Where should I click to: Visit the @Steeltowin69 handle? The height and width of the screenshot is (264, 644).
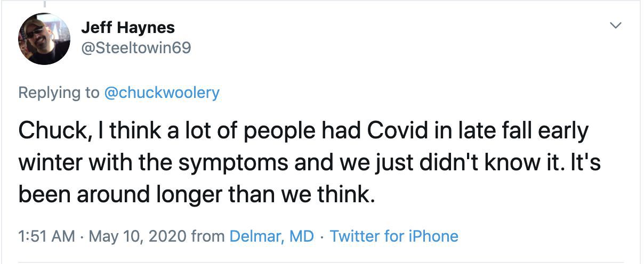(135, 48)
